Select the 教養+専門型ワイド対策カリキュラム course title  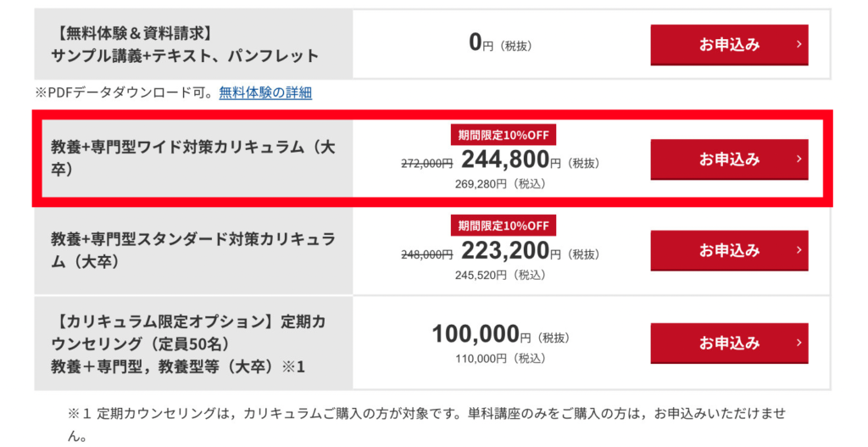pos(193,159)
